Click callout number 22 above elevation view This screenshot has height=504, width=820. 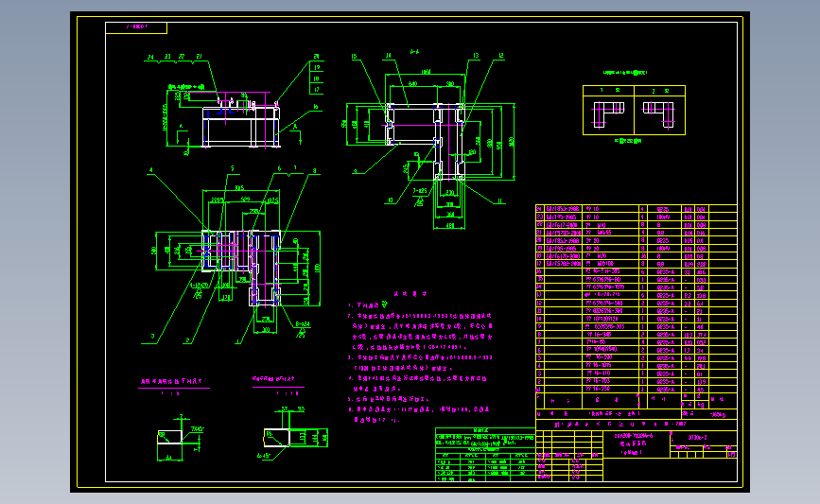[x=182, y=57]
